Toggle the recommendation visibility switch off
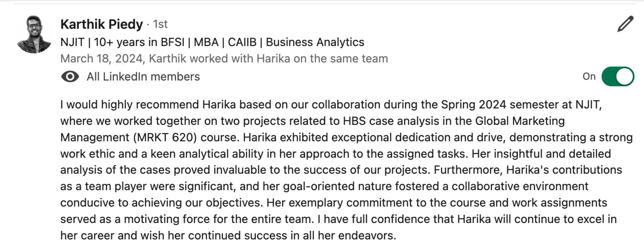The height and width of the screenshot is (248, 644). point(617,76)
